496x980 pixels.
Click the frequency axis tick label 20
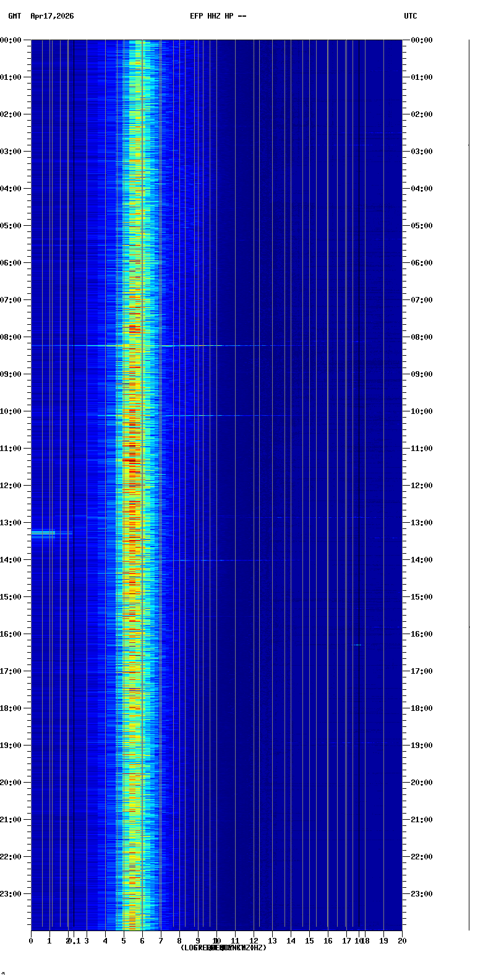[x=402, y=941]
